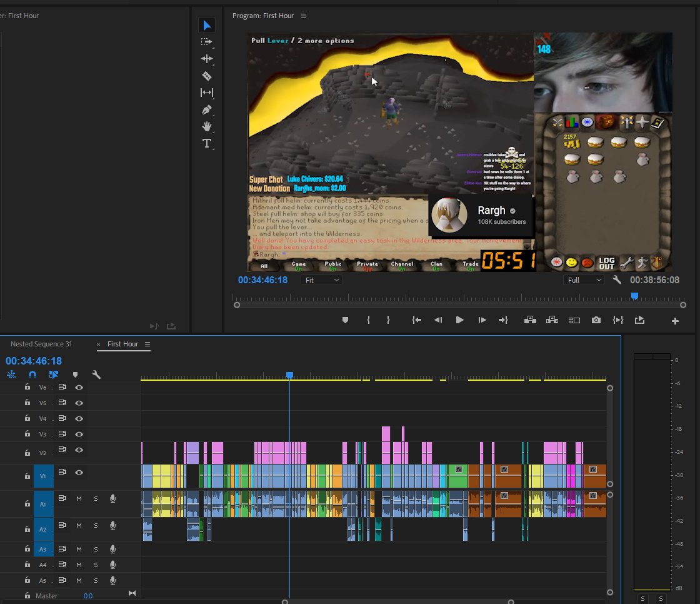Click timeline timecode 00:34:46:18

(x=34, y=361)
